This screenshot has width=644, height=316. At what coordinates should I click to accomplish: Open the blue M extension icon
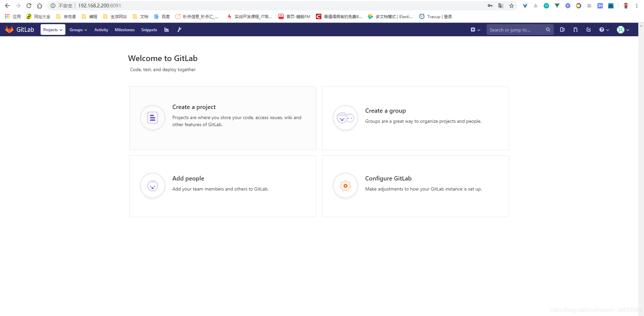tap(611, 6)
